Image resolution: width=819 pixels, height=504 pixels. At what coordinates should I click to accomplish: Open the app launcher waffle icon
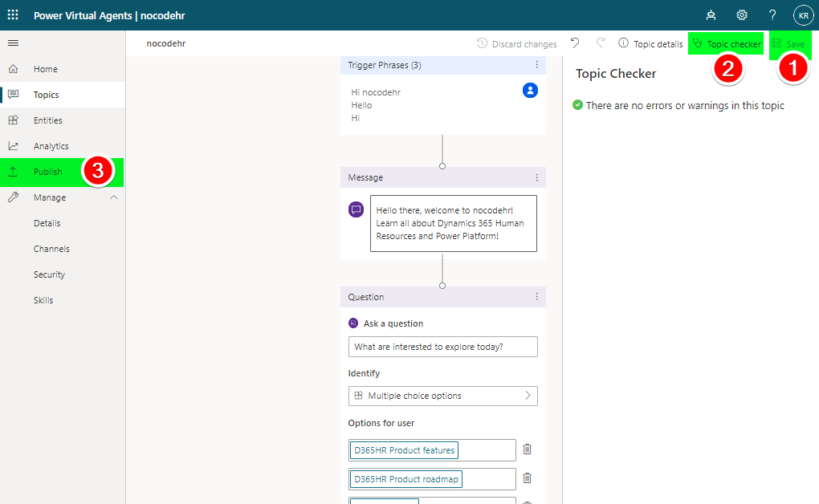13,15
